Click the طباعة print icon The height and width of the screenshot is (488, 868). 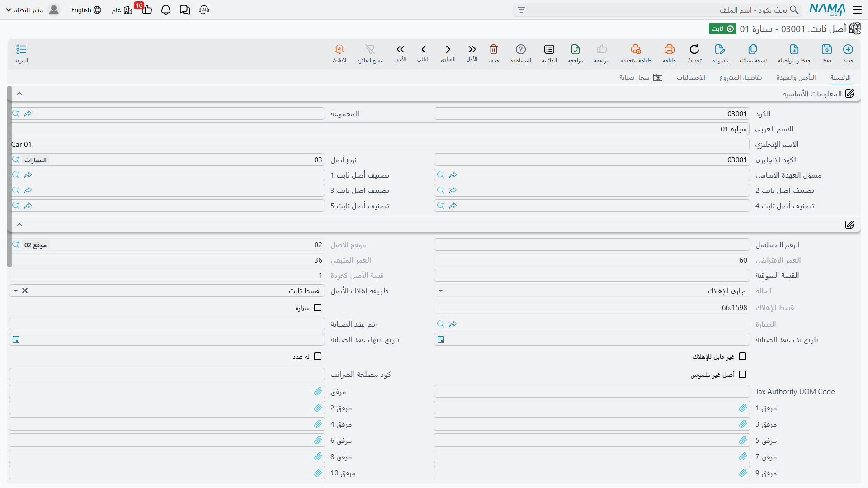[x=669, y=49]
